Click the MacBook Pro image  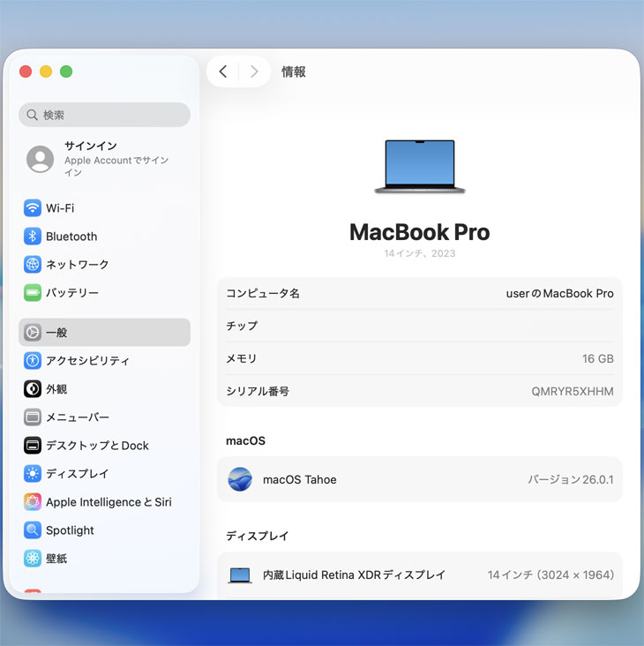click(x=420, y=166)
